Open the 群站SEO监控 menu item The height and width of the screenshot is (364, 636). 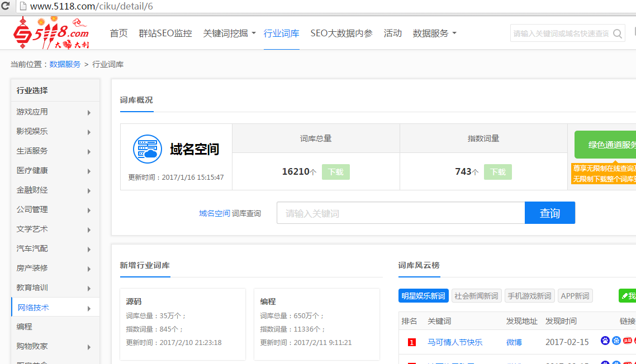pyautogui.click(x=165, y=33)
